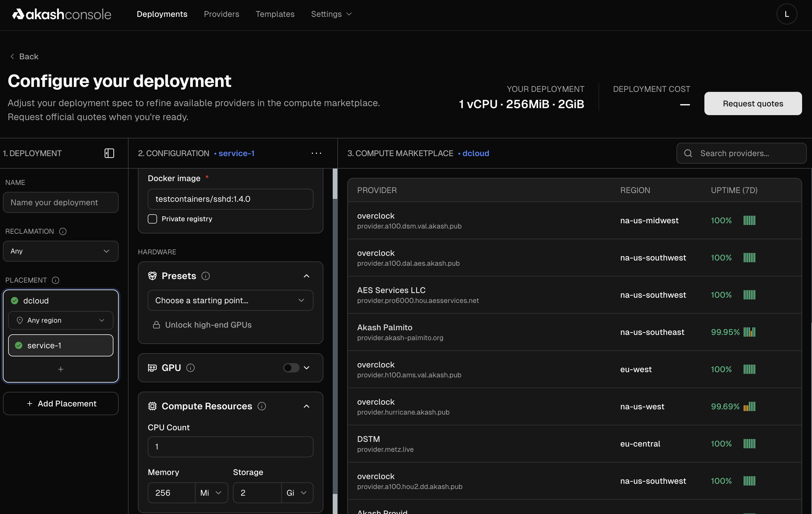This screenshot has height=514, width=812.
Task: Open the Choose a starting point preset dropdown
Action: point(230,300)
